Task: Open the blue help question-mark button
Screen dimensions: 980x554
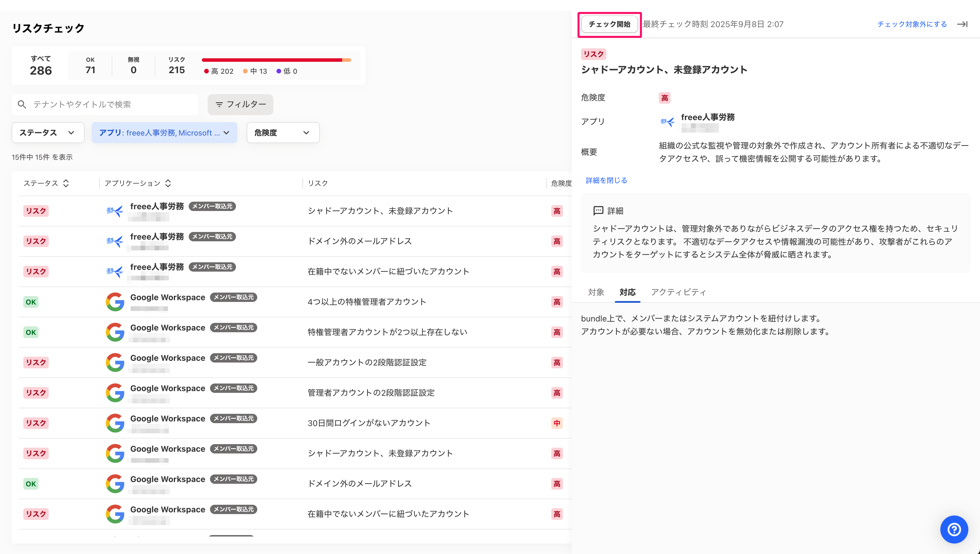Action: [954, 529]
